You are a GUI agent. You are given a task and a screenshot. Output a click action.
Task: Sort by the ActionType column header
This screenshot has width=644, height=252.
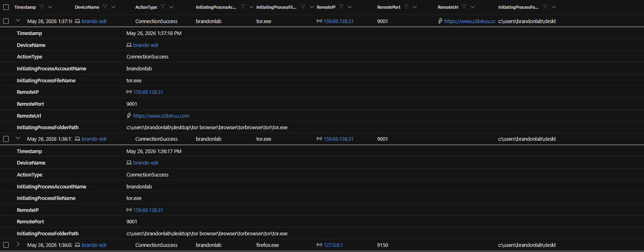point(146,7)
